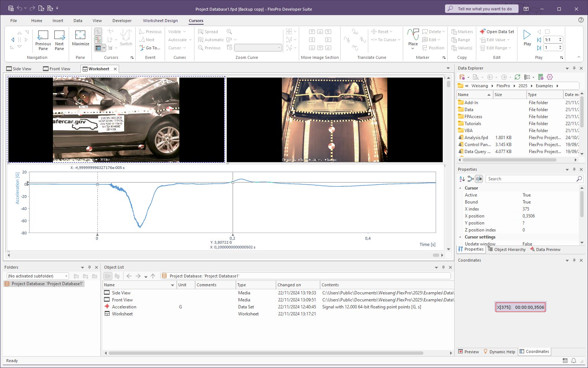Maximize the current pane
The image size is (588, 368).
pos(80,35)
